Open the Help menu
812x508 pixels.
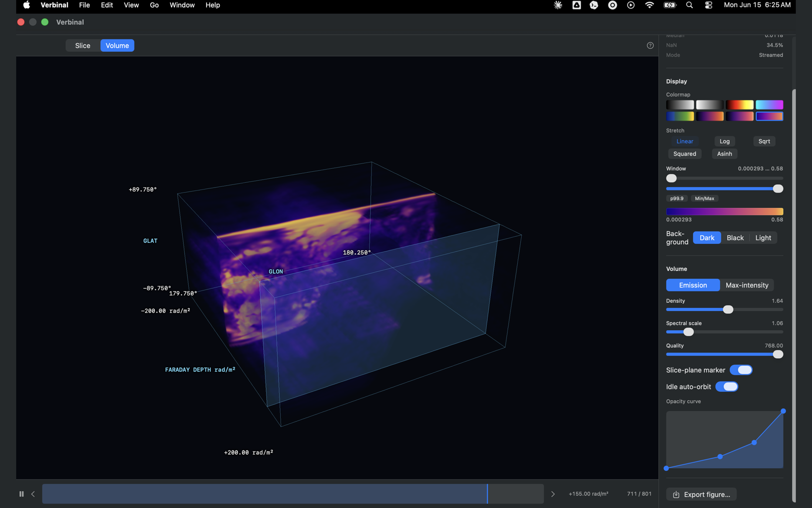point(213,5)
